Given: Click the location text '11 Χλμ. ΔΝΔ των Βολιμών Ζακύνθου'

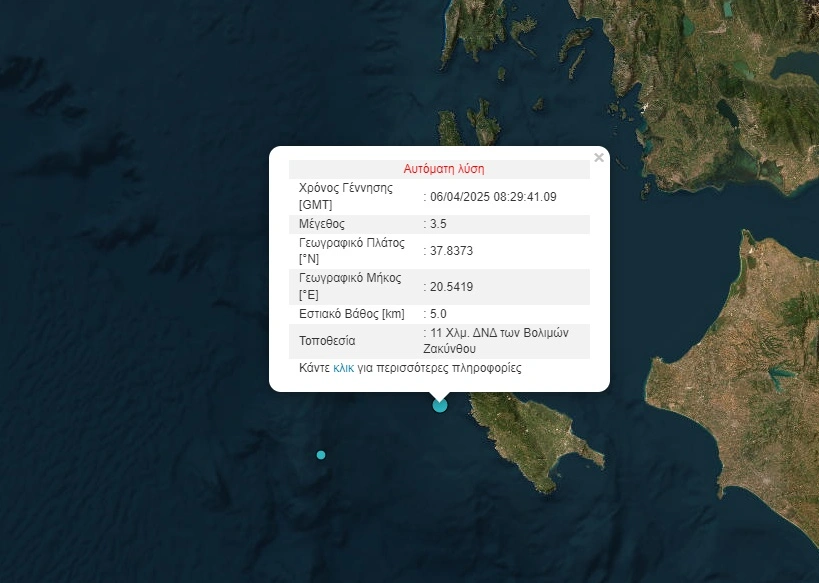Looking at the screenshot, I should 496,341.
